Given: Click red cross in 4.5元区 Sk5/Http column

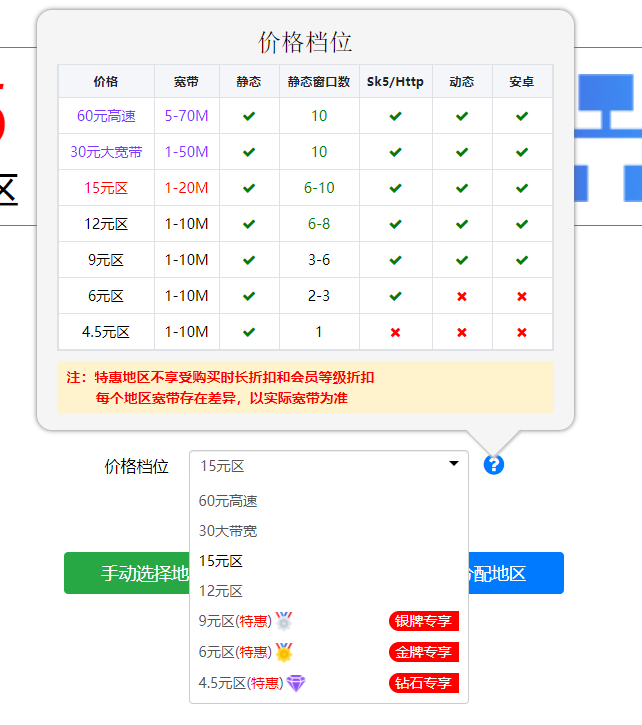Looking at the screenshot, I should click(x=395, y=332).
